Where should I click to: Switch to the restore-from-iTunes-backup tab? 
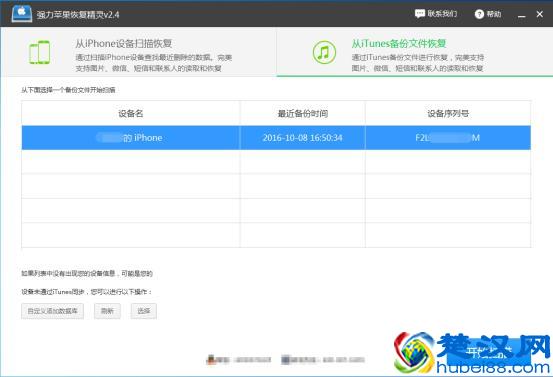(415, 52)
